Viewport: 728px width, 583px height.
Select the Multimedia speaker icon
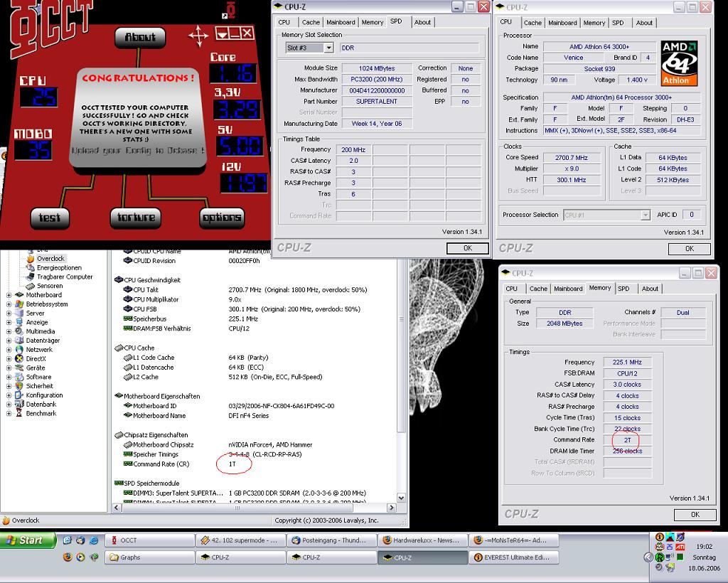click(x=19, y=331)
